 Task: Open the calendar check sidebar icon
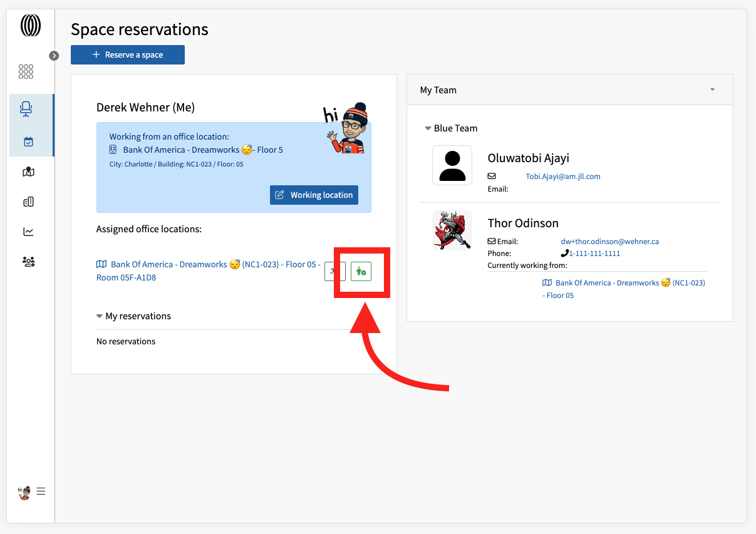[28, 142]
